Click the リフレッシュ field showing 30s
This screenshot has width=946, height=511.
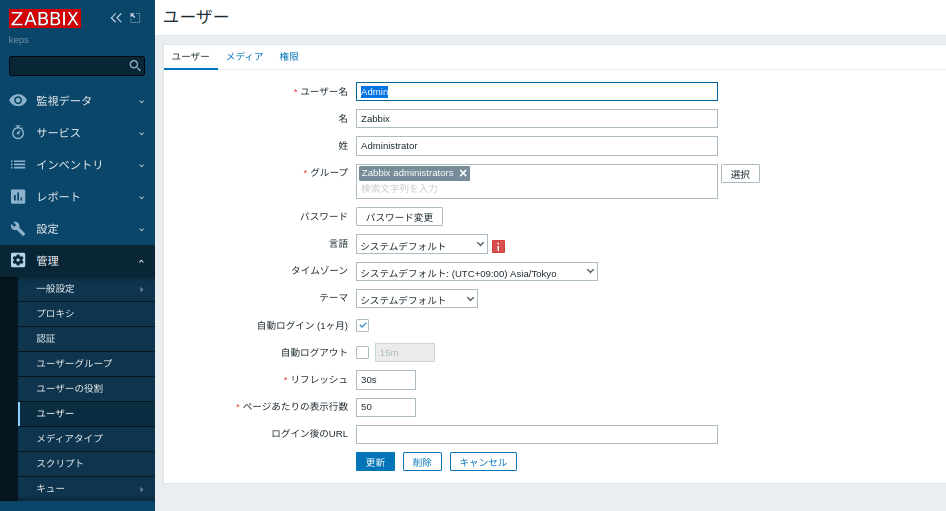pyautogui.click(x=386, y=380)
